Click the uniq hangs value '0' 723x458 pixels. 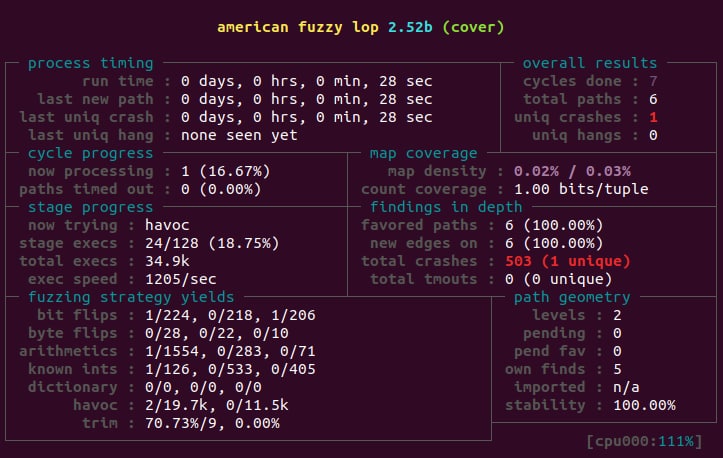point(653,135)
